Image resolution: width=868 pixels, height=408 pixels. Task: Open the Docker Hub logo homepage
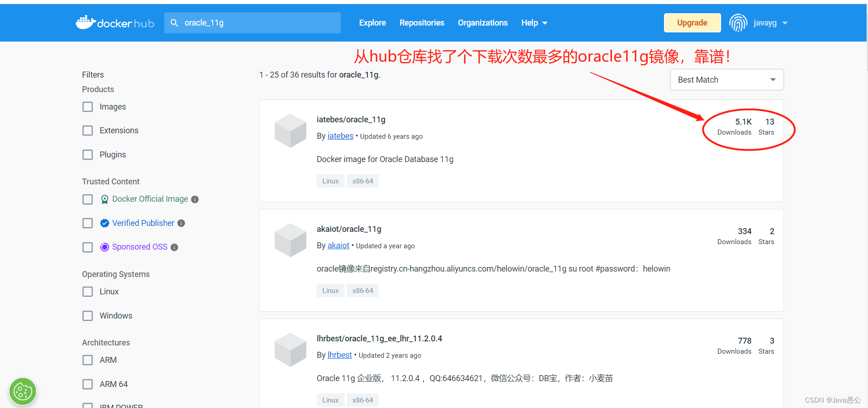[115, 22]
